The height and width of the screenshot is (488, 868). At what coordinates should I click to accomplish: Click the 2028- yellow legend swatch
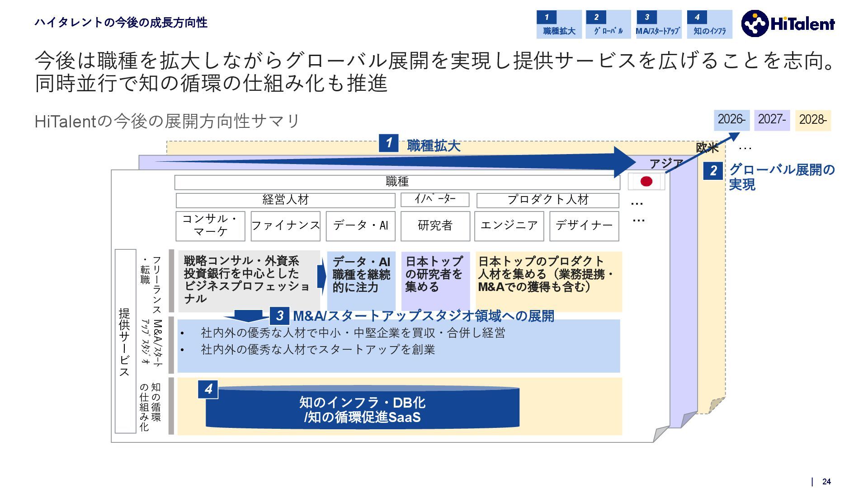pyautogui.click(x=813, y=120)
